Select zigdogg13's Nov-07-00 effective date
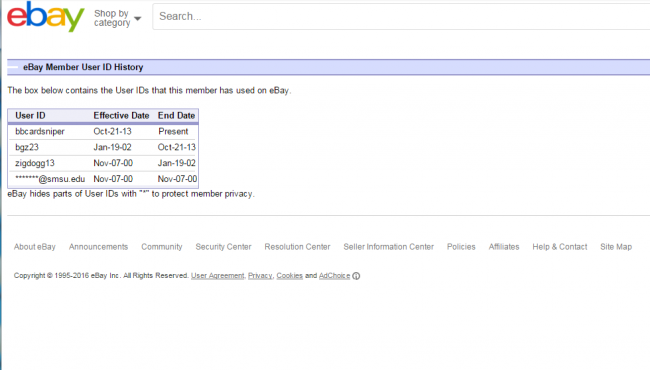The height and width of the screenshot is (370, 650). coord(113,163)
